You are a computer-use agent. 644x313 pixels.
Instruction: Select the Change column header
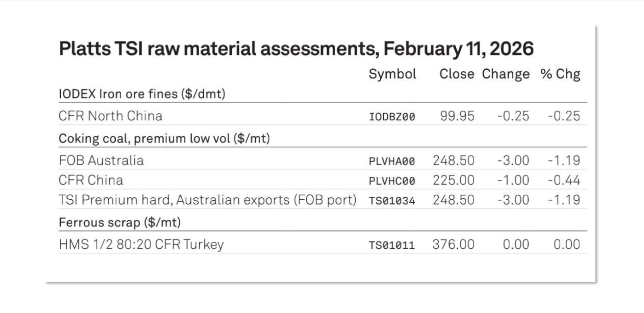[506, 74]
